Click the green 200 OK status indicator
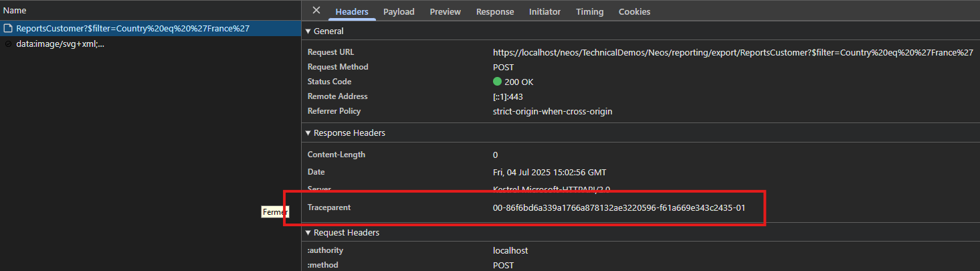The image size is (980, 271). click(497, 82)
